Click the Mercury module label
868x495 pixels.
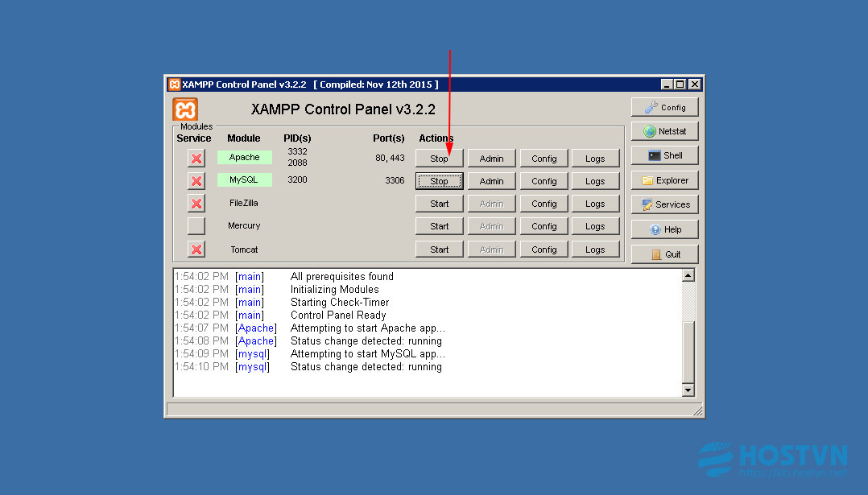(244, 225)
